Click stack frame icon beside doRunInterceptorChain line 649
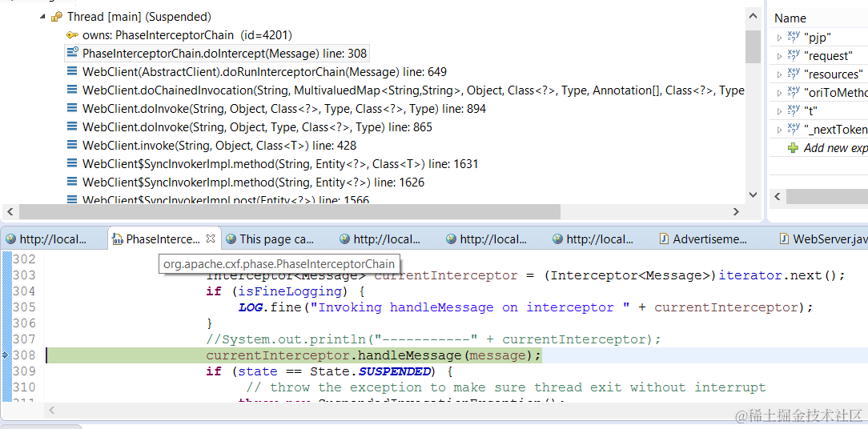The image size is (868, 429). click(72, 71)
